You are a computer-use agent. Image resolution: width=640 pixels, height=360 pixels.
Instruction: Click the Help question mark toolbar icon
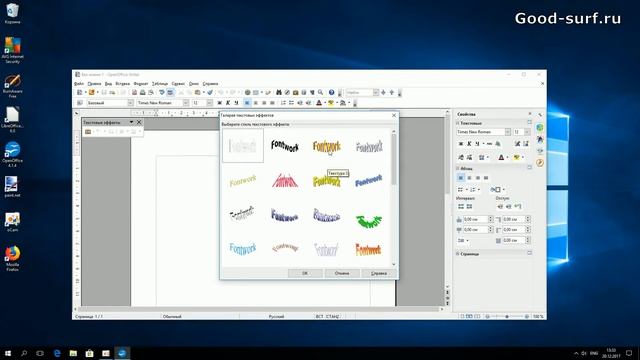331,93
